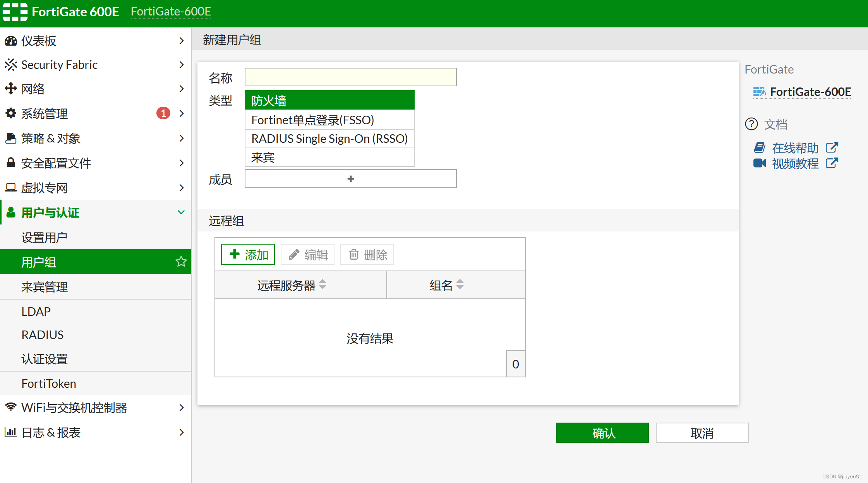Click the 名称 name input field

[350, 77]
